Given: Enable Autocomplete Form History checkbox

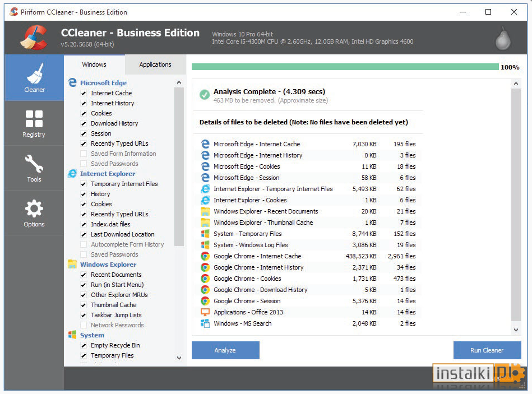Looking at the screenshot, I should point(84,244).
